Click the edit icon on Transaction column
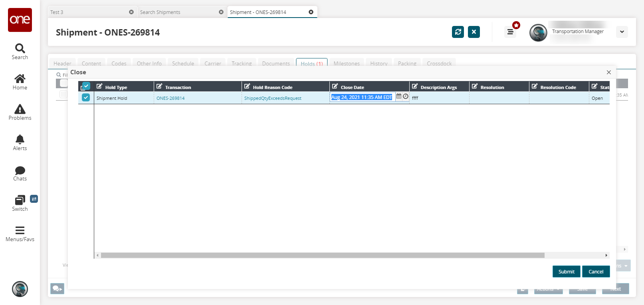 coord(159,86)
